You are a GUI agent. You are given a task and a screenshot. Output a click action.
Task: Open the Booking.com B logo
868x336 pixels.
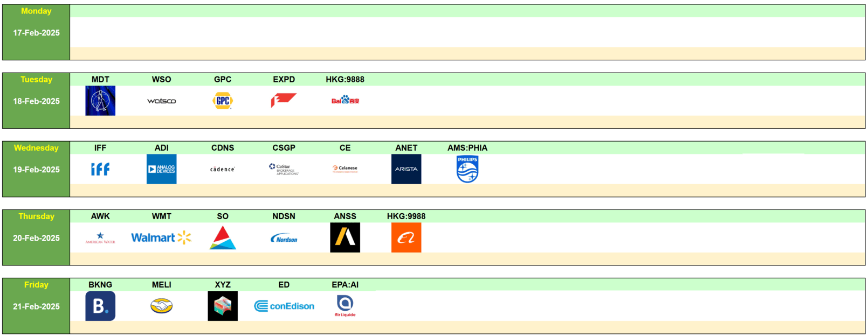[x=100, y=306]
